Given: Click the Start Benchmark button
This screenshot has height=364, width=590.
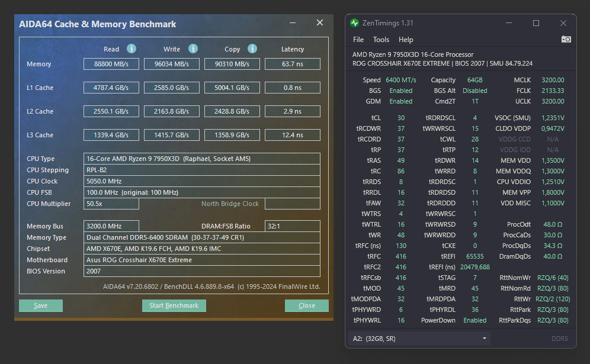Looking at the screenshot, I should (x=174, y=305).
